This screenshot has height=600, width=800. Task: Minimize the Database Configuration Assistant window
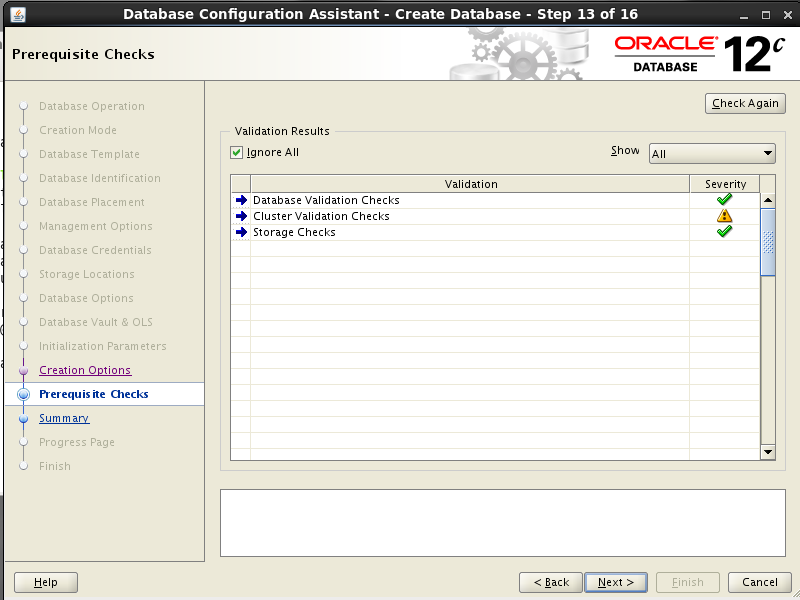coord(744,15)
